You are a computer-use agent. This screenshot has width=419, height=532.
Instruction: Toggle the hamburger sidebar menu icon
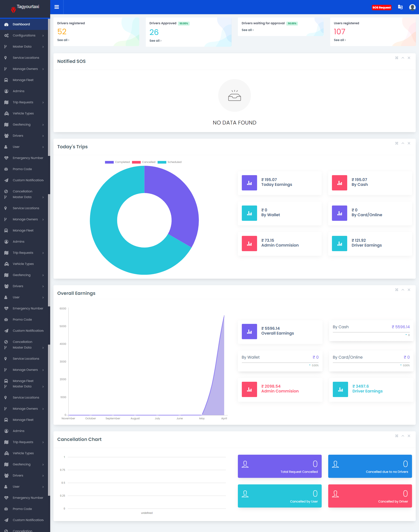click(x=57, y=7)
